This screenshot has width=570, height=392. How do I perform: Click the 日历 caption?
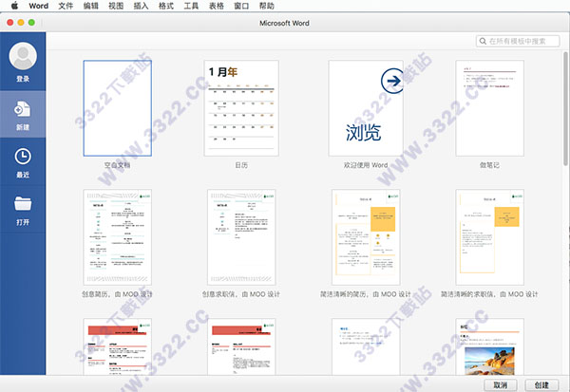tap(241, 165)
